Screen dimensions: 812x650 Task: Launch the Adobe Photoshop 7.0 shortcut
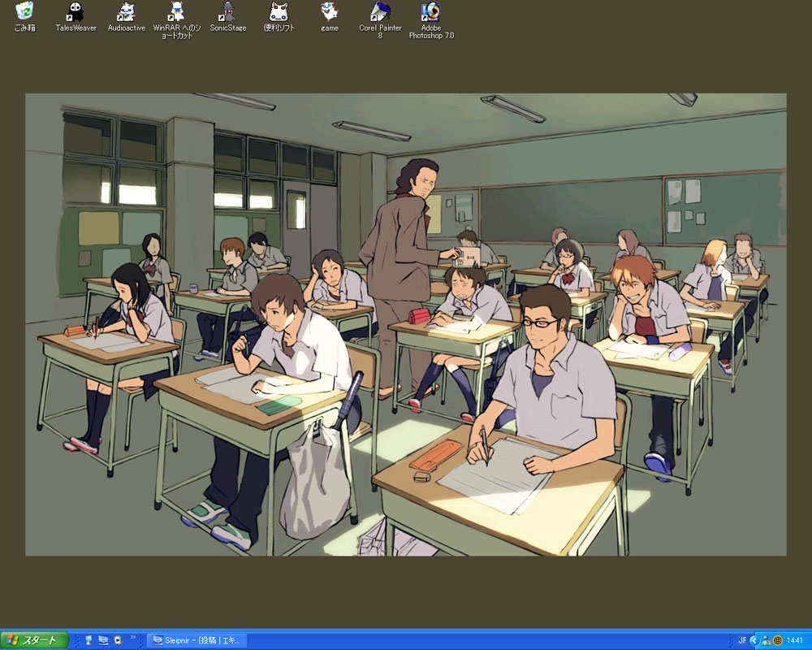(x=431, y=19)
